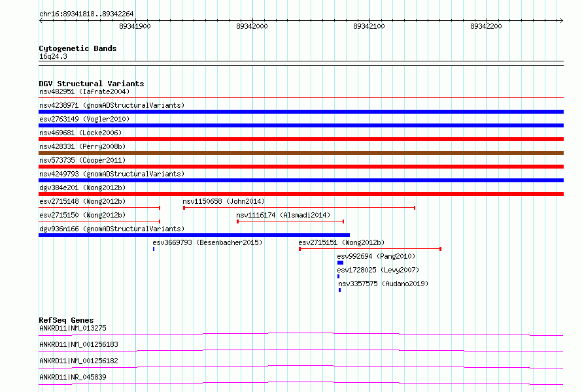Open variant dgv384e201 (Wong2012b)

coord(82,188)
